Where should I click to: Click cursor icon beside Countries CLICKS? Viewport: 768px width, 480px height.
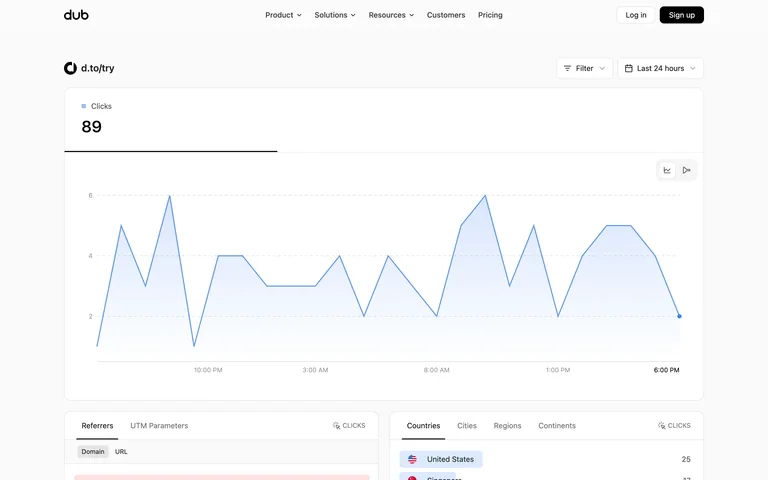pos(661,426)
